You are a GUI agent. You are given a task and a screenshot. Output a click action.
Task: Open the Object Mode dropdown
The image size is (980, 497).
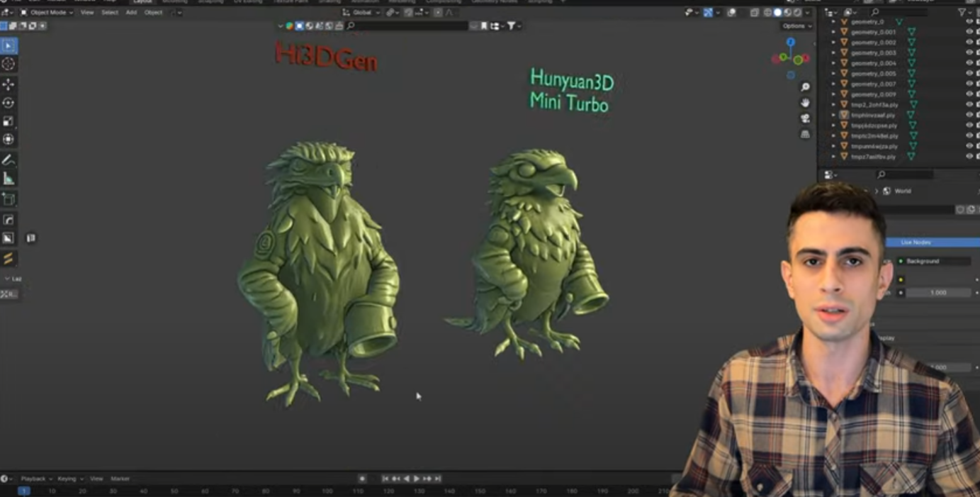coord(47,12)
